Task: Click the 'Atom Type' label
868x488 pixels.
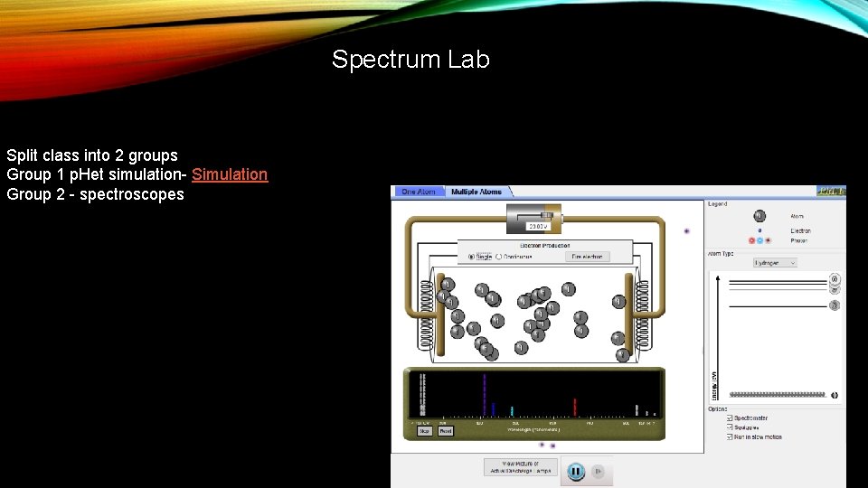Action: pos(721,253)
